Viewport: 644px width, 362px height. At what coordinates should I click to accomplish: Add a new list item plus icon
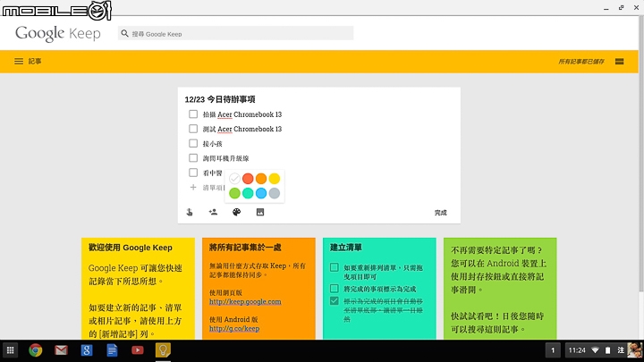pyautogui.click(x=193, y=187)
